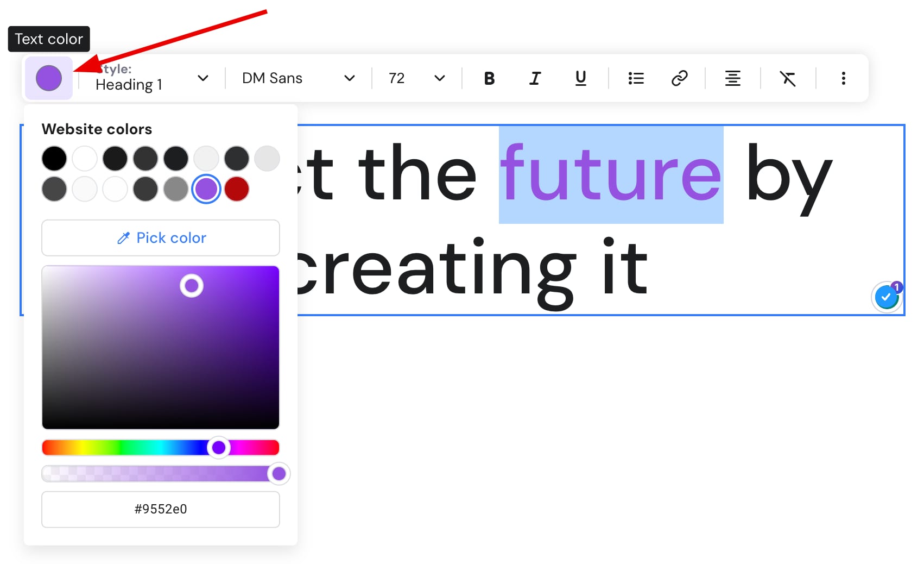Select the red swatch in Website colors

pos(236,189)
